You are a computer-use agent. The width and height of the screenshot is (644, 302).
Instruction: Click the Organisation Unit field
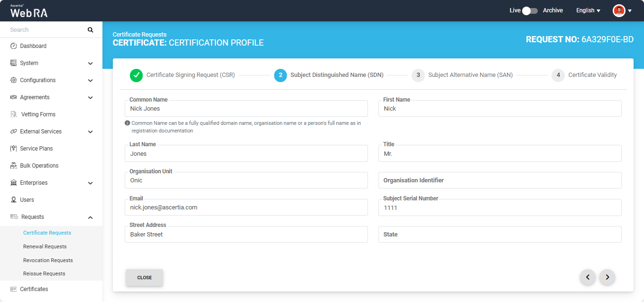pyautogui.click(x=246, y=180)
